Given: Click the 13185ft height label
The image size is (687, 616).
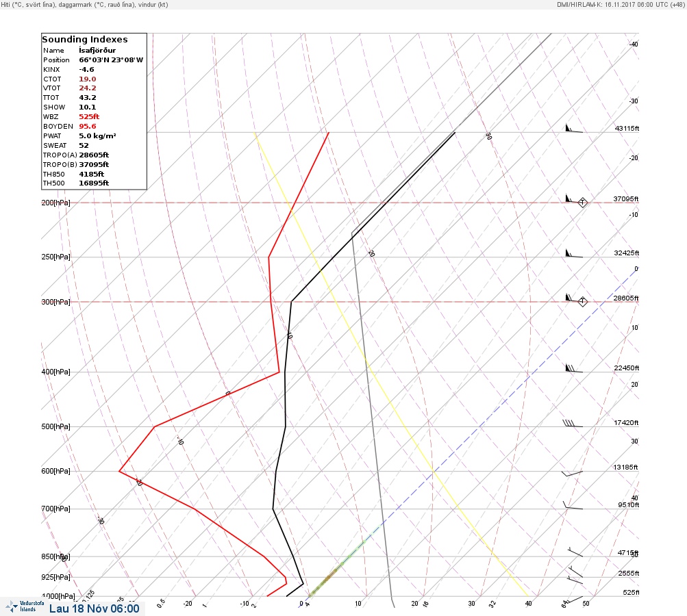Looking at the screenshot, I should [x=625, y=467].
